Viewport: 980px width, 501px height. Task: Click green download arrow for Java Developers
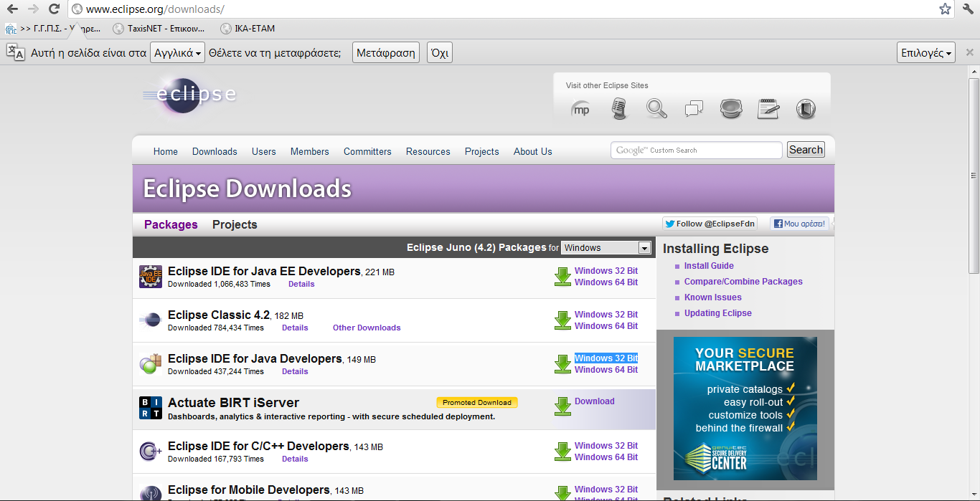562,364
